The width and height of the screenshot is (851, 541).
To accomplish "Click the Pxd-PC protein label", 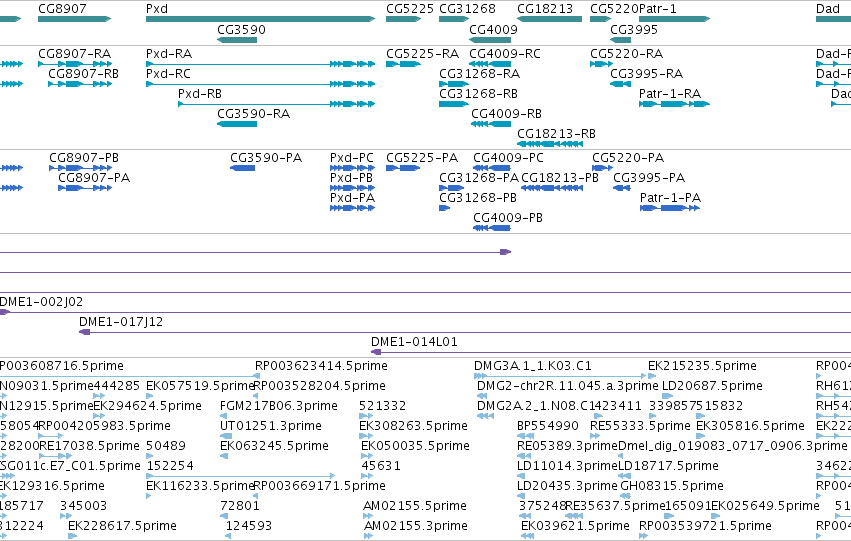I will (352, 158).
